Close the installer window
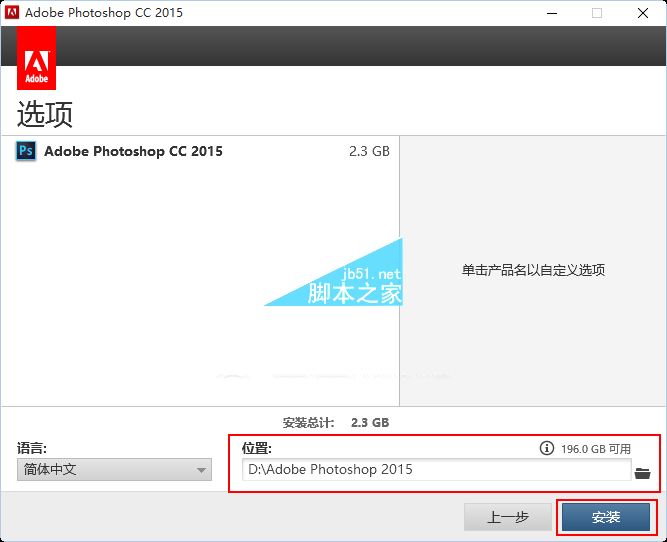 643,13
